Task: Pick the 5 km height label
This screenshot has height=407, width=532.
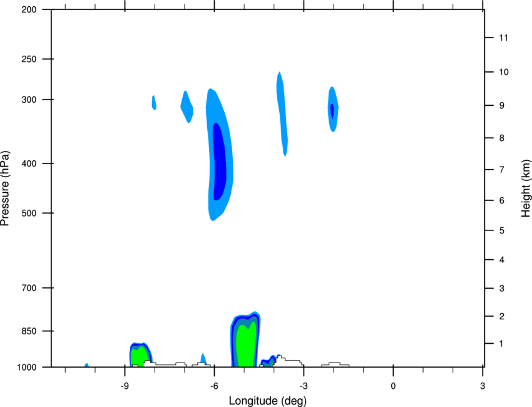Action: tap(502, 230)
